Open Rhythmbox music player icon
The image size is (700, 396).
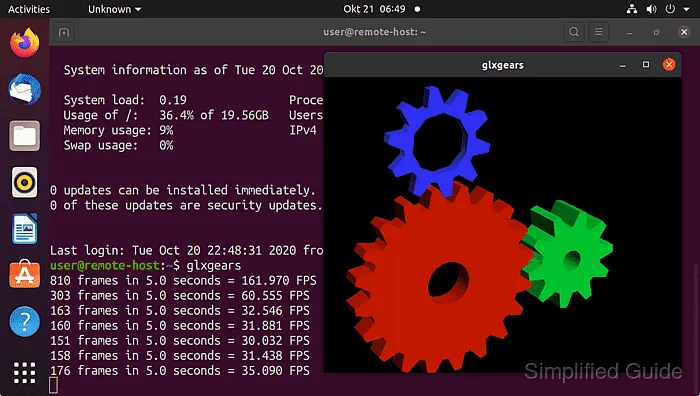click(x=25, y=182)
